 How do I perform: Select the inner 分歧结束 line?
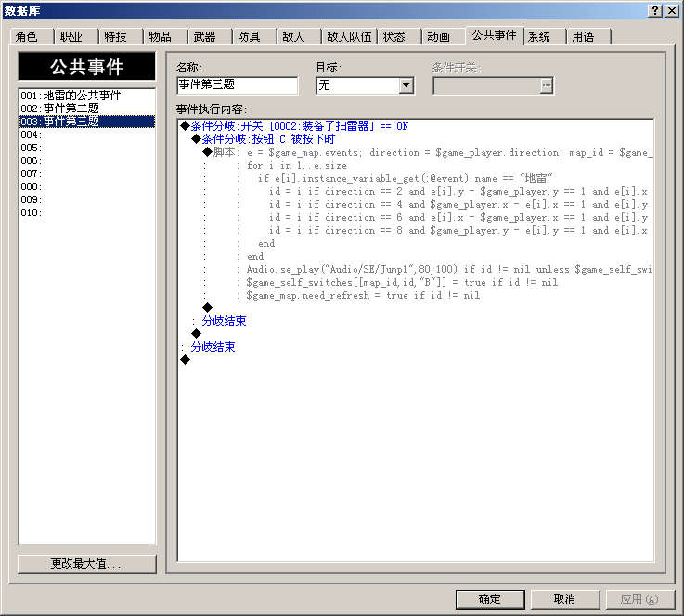tap(416, 321)
